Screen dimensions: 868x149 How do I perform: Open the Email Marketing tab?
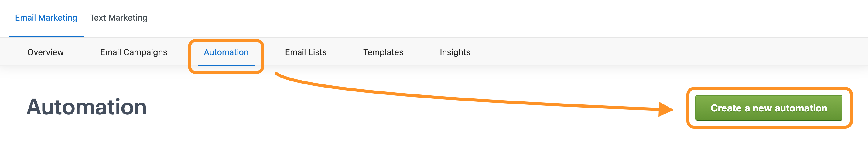point(46,18)
